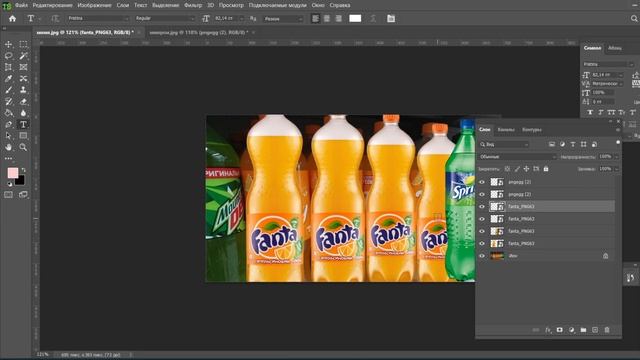
Task: Toggle lock position
Action: [x=527, y=169]
